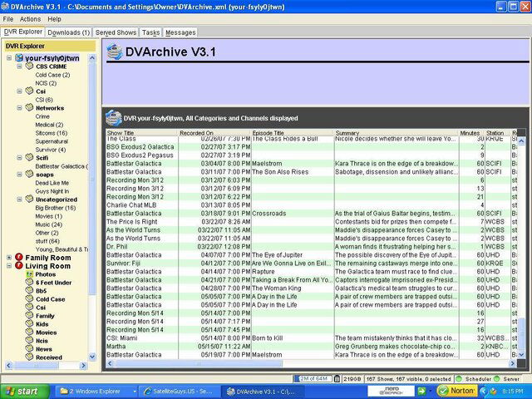This screenshot has width=532, height=399.
Task: Select the your-fsyly0jtwn DVR root icon
Action: [19, 58]
